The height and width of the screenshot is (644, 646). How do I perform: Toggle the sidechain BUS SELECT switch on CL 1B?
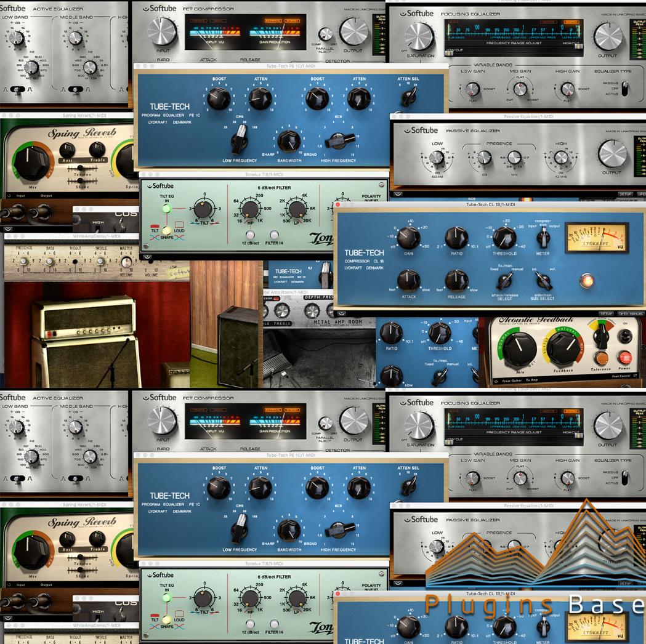tap(544, 281)
